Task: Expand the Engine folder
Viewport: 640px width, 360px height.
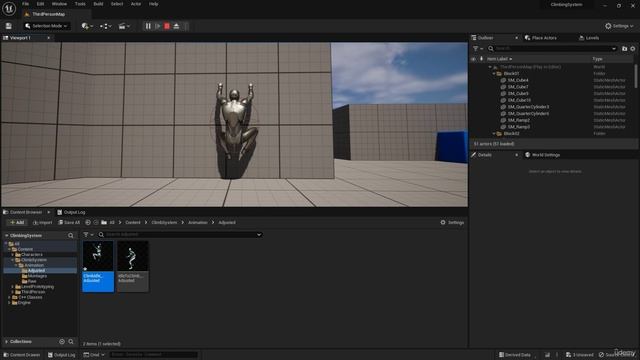Action: (10, 303)
